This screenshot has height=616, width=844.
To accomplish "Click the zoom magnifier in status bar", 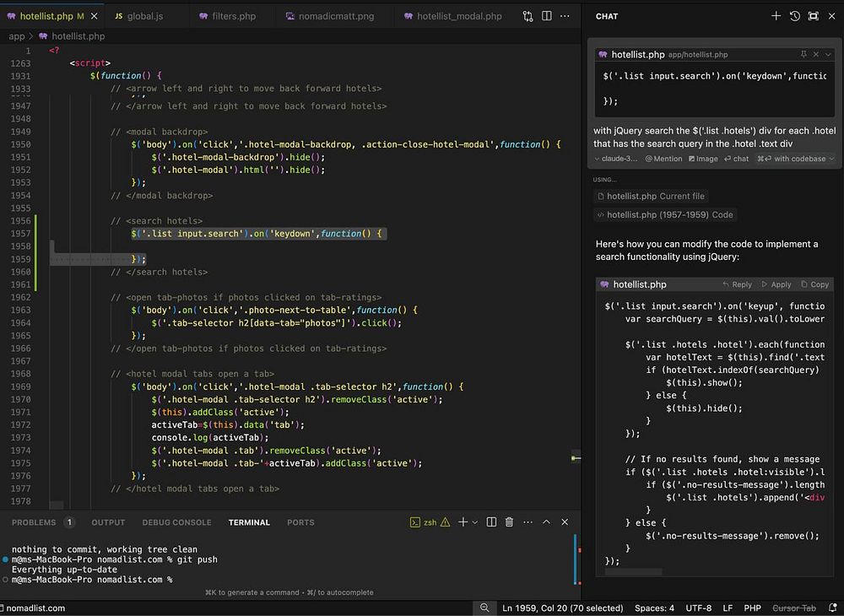I will click(484, 608).
